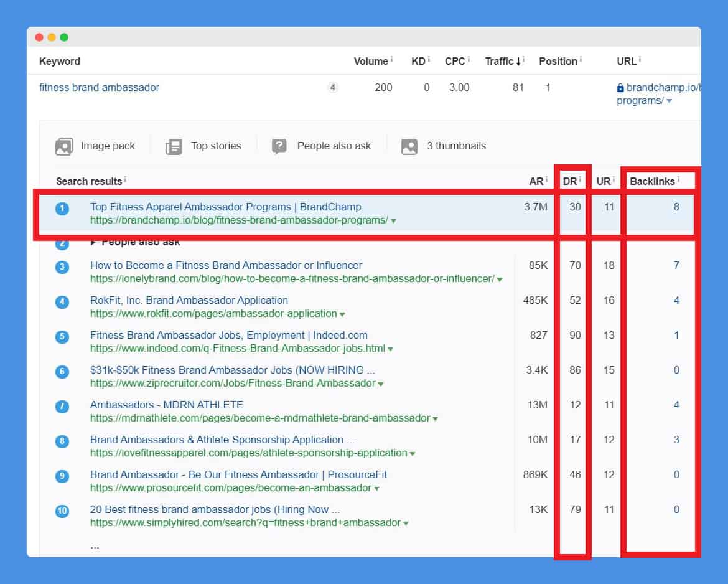Open dropdown arrow after ziprecruiter.com URL
This screenshot has width=728, height=584.
tap(381, 384)
